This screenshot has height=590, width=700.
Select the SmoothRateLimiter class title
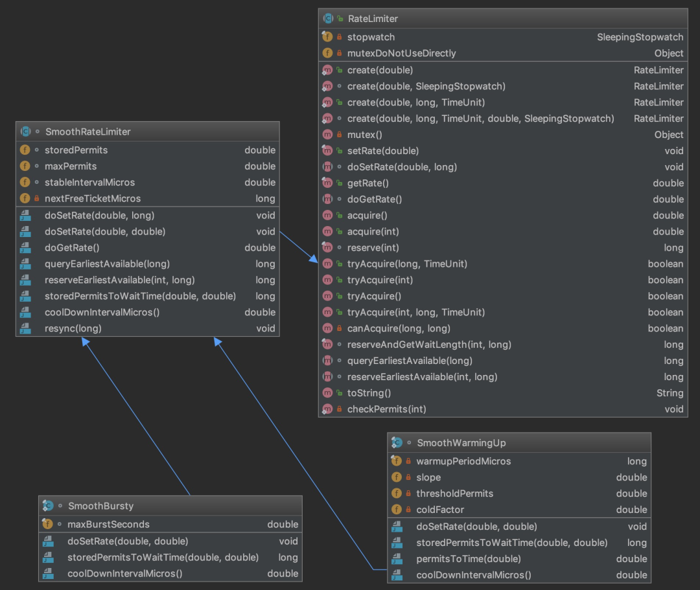pyautogui.click(x=88, y=131)
